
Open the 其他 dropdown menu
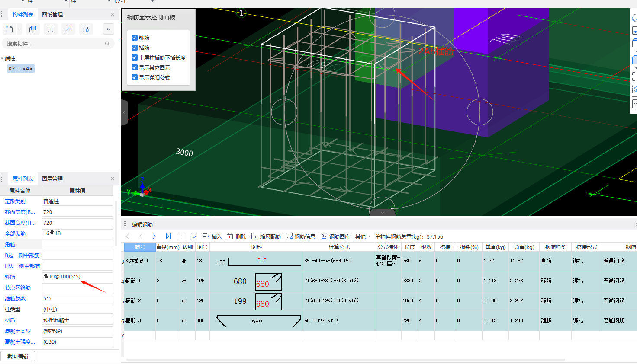coord(363,236)
